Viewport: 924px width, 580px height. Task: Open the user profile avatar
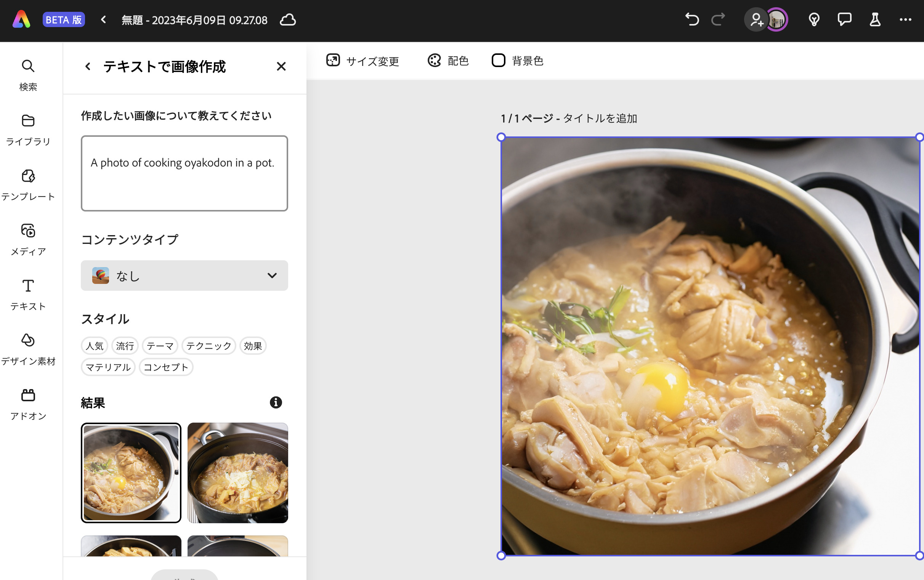(777, 19)
